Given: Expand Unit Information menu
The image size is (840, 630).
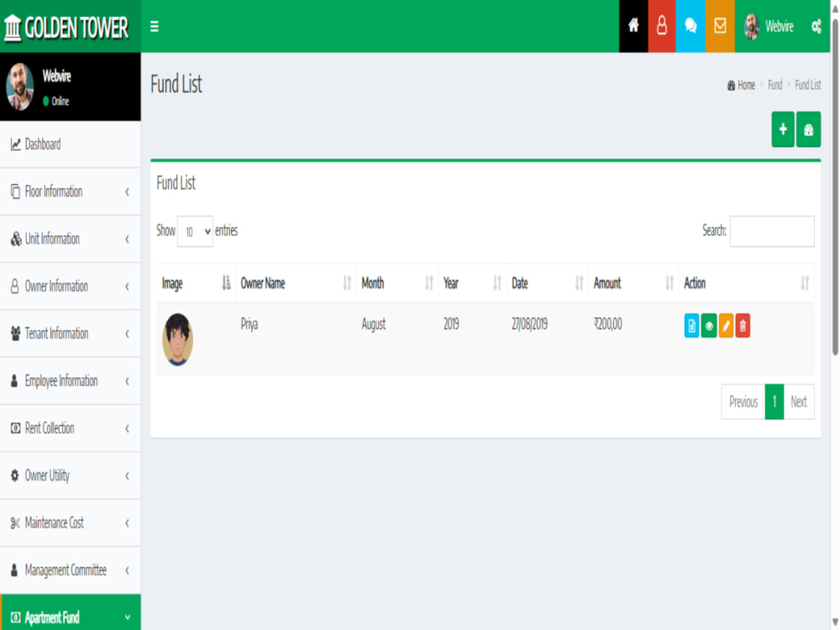Looking at the screenshot, I should pos(71,239).
